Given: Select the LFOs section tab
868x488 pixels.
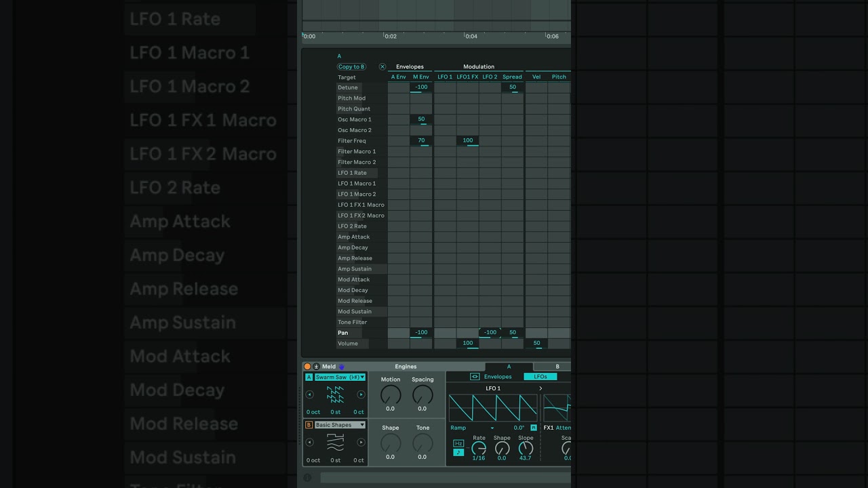Looking at the screenshot, I should point(540,377).
